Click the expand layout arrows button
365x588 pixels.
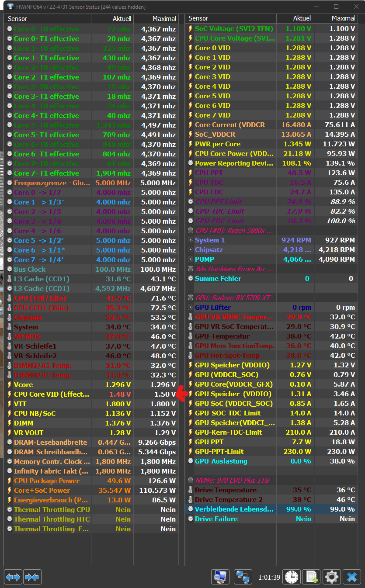click(13, 577)
